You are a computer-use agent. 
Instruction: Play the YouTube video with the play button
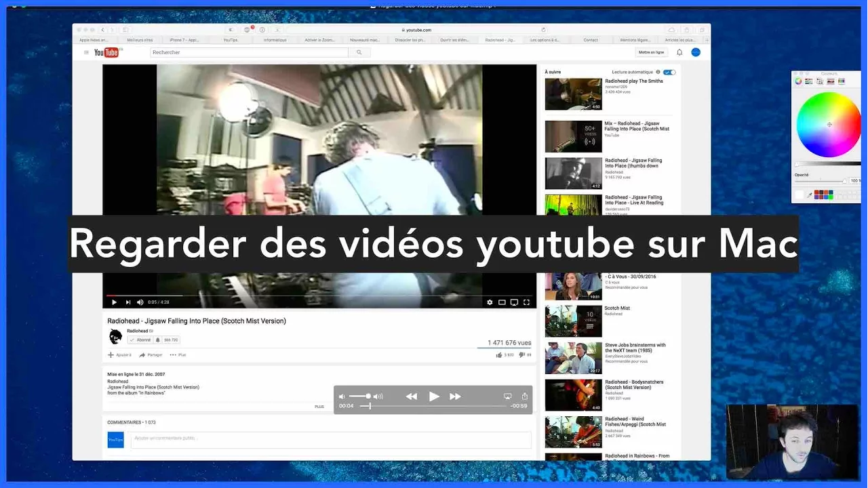[113, 302]
